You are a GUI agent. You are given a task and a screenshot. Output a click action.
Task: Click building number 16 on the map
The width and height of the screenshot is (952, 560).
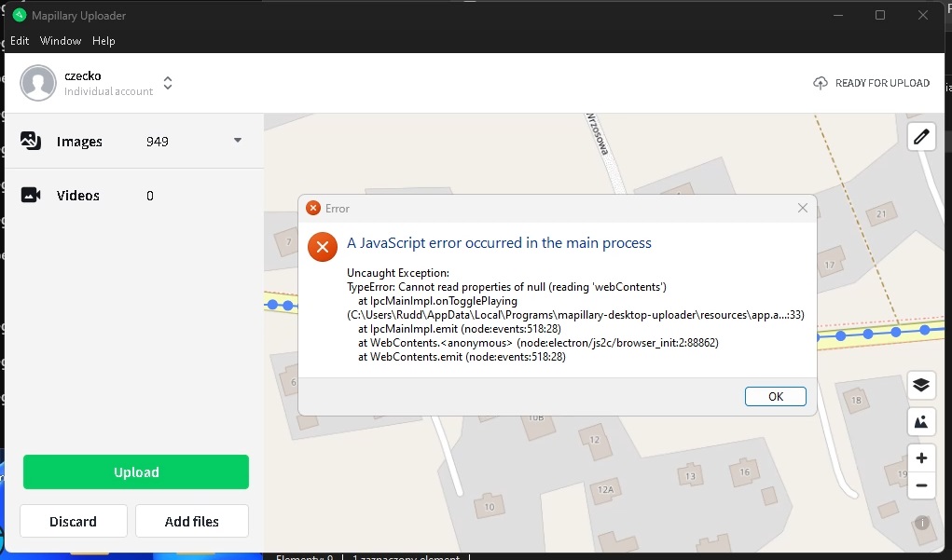[745, 472]
